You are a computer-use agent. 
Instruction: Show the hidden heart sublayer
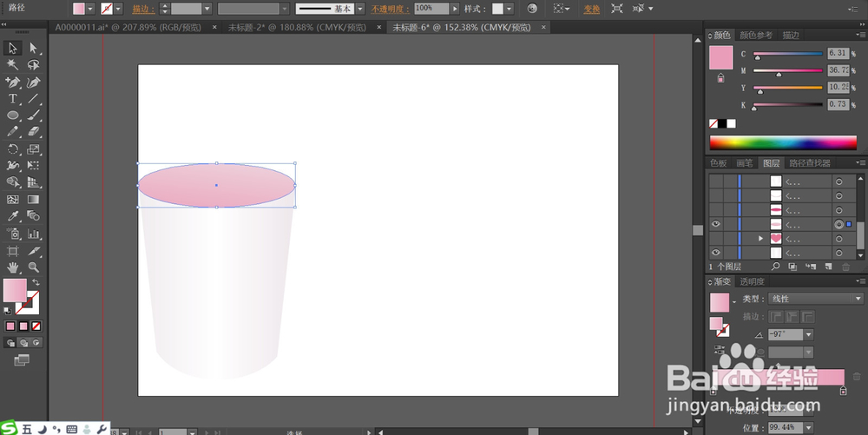pyautogui.click(x=716, y=238)
